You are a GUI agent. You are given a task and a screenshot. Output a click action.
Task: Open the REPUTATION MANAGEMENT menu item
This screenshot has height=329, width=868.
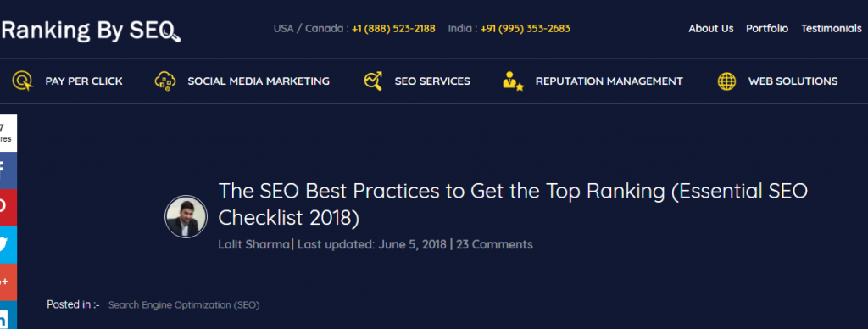[x=609, y=81]
